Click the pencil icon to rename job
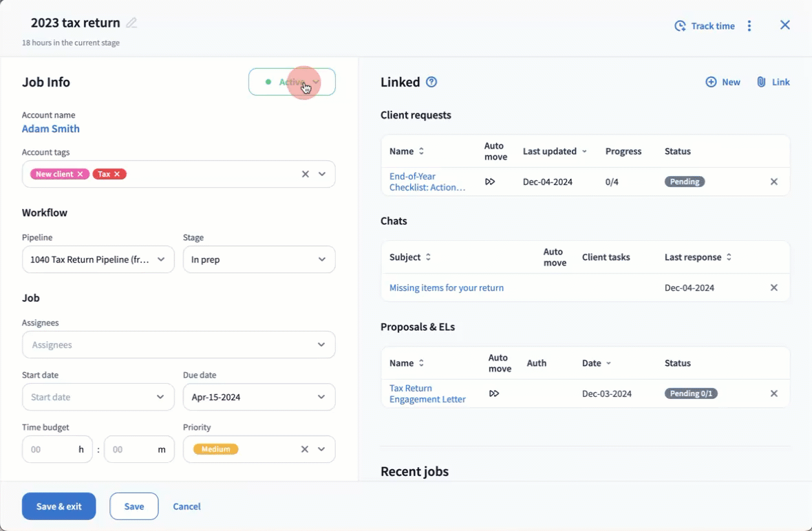 [x=131, y=23]
